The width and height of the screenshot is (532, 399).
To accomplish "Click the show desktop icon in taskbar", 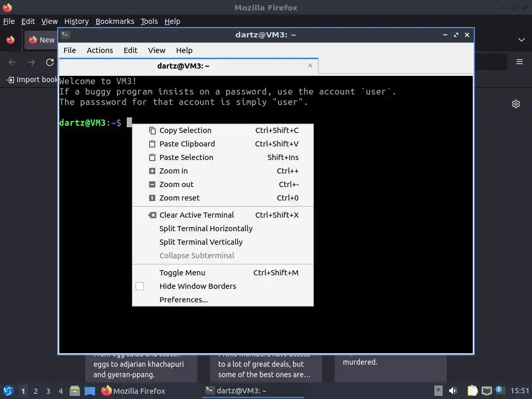I will coord(90,391).
